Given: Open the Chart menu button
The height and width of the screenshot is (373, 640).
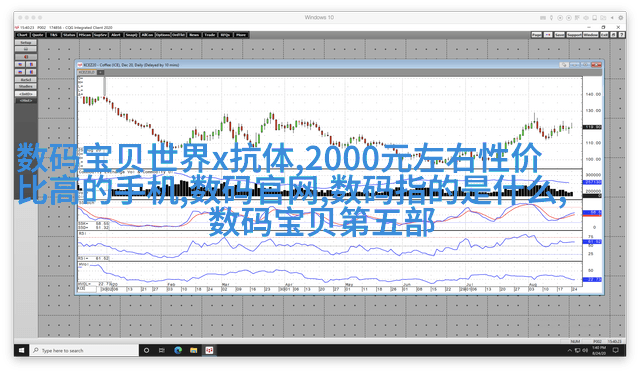Looking at the screenshot, I should [22, 35].
